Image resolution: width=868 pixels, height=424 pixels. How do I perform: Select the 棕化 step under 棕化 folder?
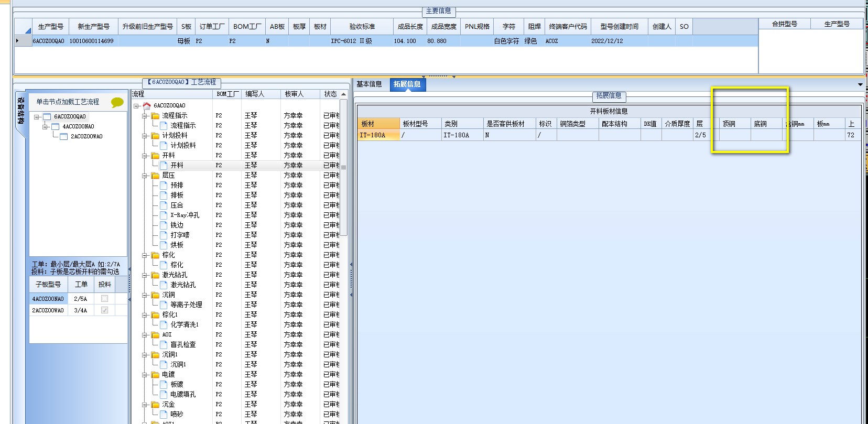point(177,265)
